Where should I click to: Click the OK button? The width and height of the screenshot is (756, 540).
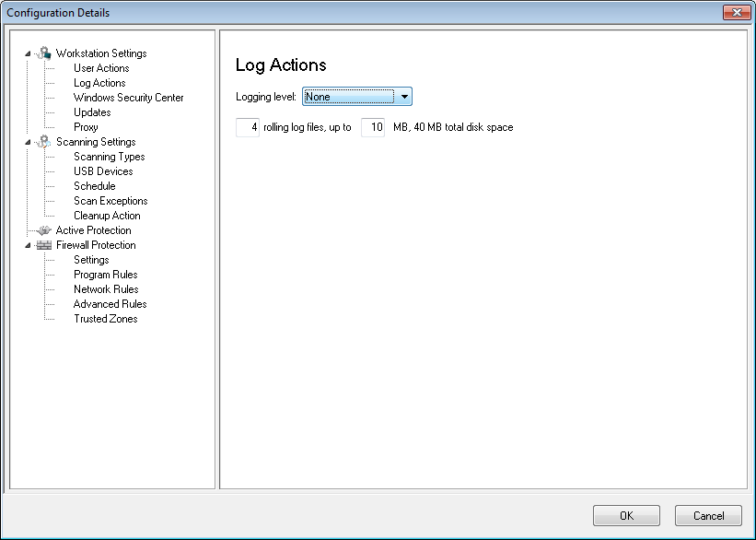pos(626,516)
